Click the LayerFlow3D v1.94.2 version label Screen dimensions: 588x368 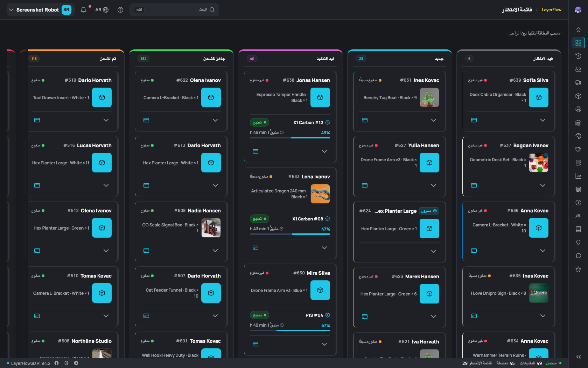coord(30,363)
